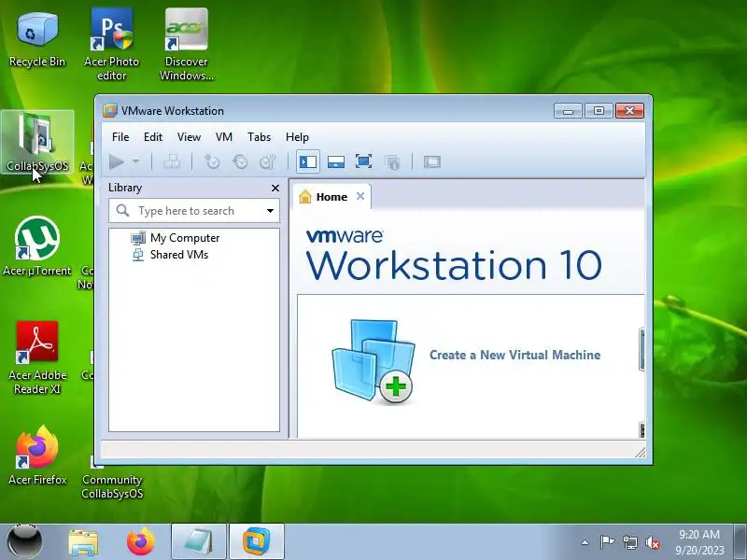This screenshot has height=560, width=747.
Task: Click the muted volume tray icon
Action: pyautogui.click(x=652, y=542)
